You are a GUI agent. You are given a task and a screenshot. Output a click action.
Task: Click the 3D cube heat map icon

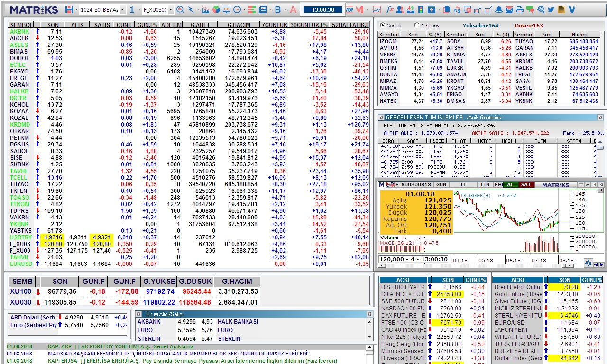(x=216, y=9)
